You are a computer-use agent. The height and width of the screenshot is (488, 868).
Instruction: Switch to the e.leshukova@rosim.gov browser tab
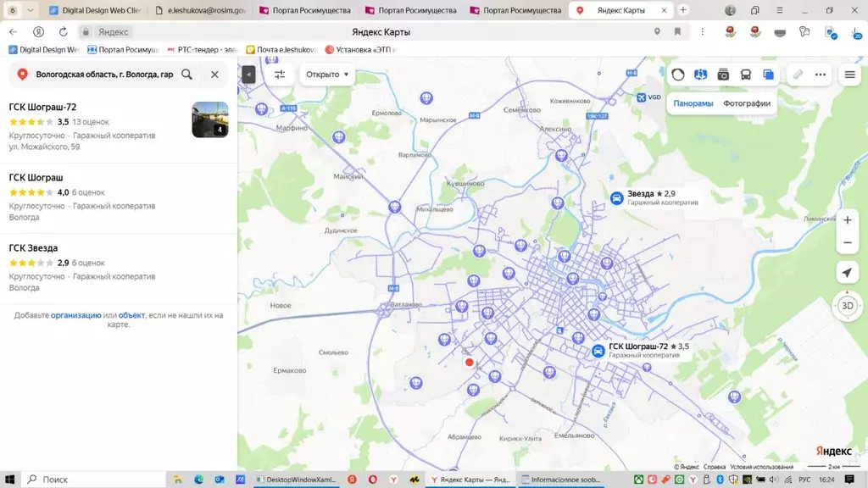point(201,10)
